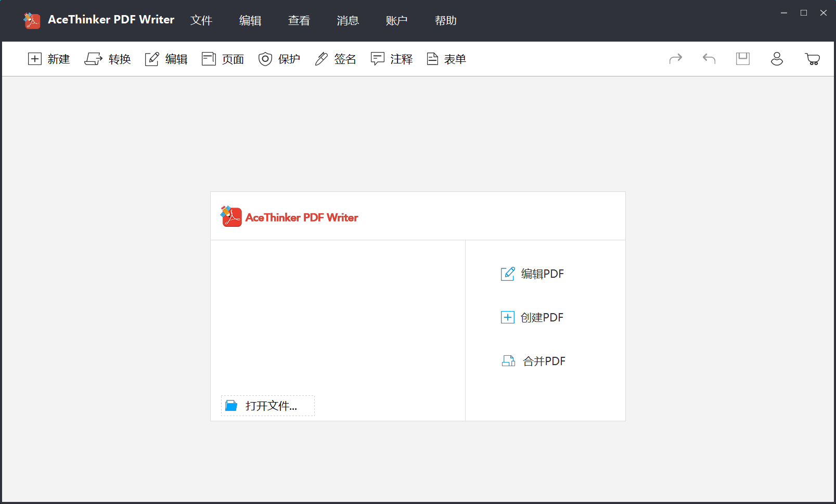
Task: Open the 注释 (Comment) speech bubble tool
Action: coord(378,59)
